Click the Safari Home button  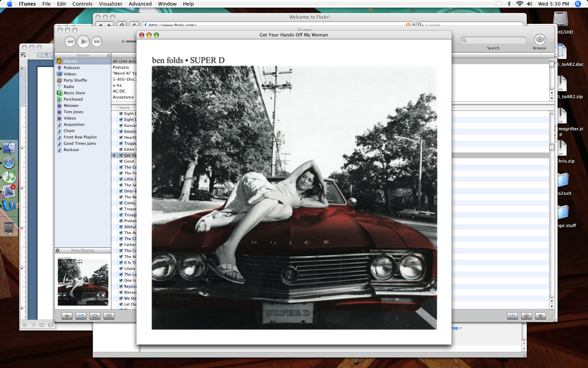point(122,25)
